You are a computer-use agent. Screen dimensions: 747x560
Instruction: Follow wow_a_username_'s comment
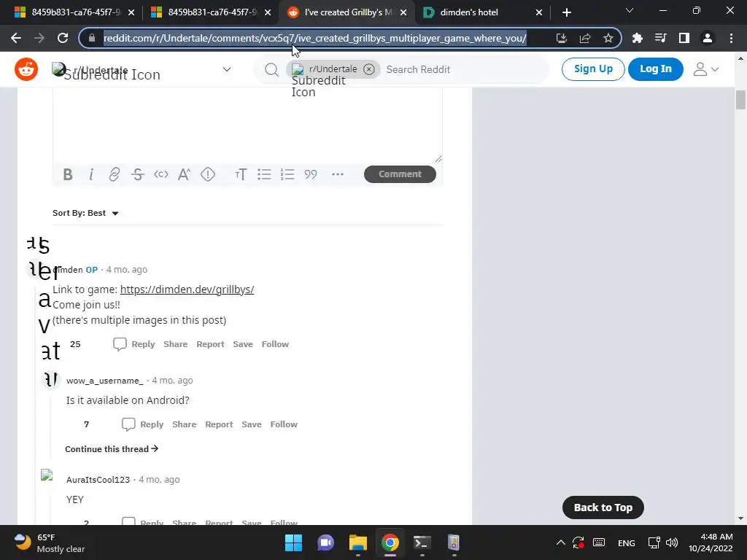click(x=284, y=424)
